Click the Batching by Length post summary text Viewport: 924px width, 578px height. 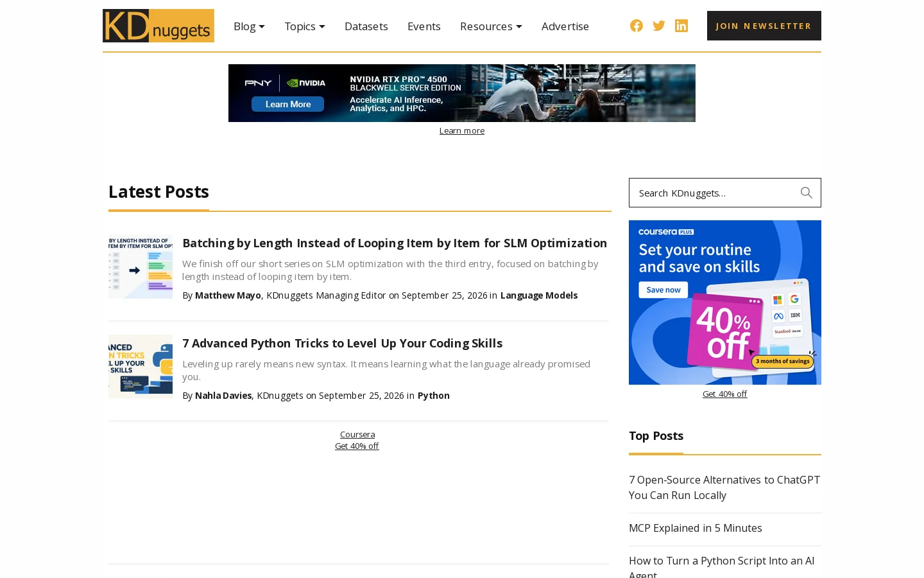click(390, 270)
